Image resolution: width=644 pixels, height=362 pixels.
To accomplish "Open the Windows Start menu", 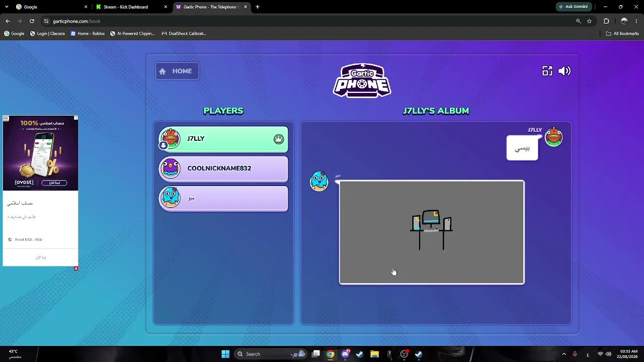I will click(x=225, y=354).
